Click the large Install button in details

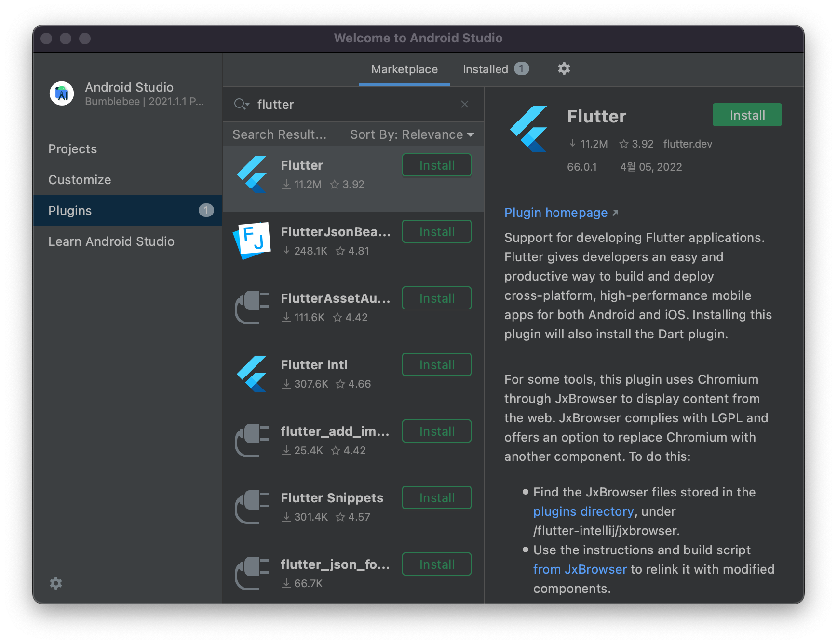(747, 115)
